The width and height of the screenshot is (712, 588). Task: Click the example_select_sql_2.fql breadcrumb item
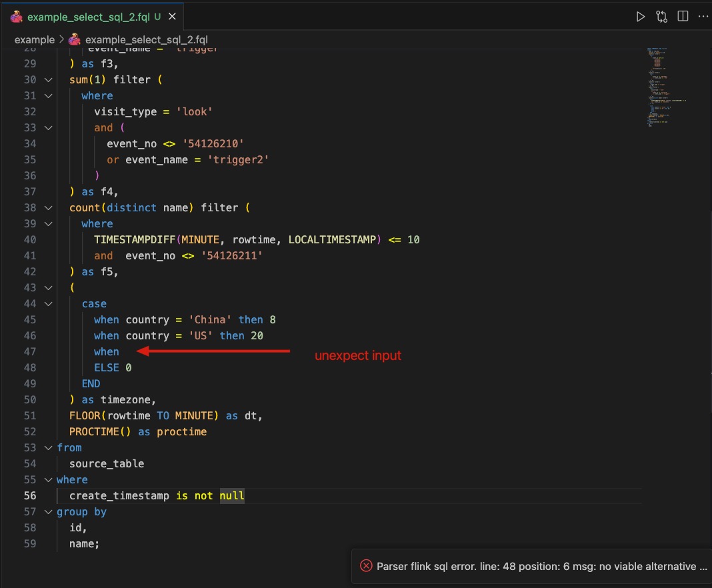[146, 39]
